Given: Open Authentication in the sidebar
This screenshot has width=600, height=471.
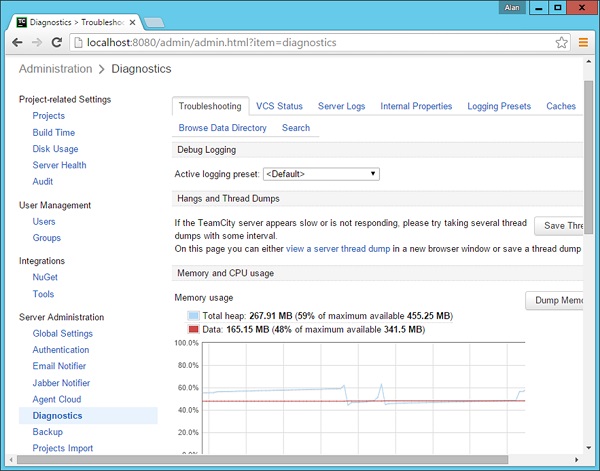Looking at the screenshot, I should coord(60,350).
